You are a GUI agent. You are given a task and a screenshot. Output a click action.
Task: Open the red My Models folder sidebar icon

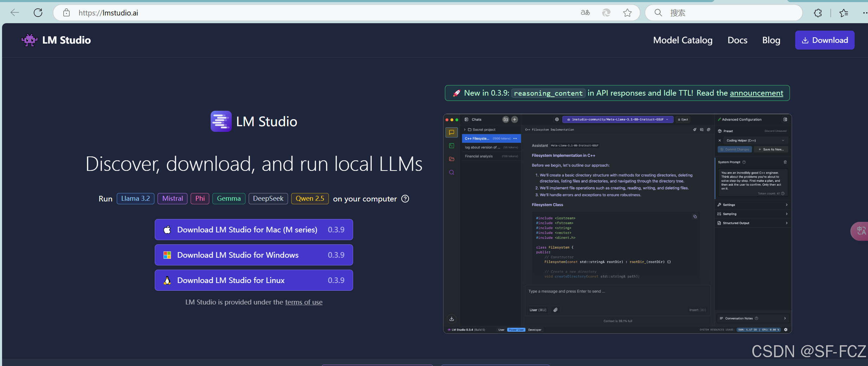[452, 159]
